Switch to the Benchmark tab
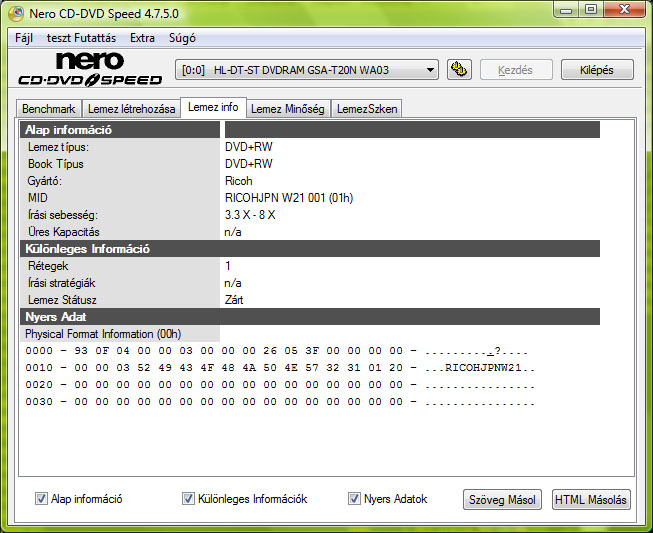This screenshot has width=653, height=533. (x=49, y=109)
